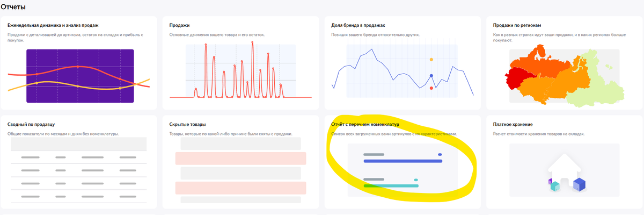644x215 pixels.
Task: Click the Отчеты page heading
Action: coord(13,6)
